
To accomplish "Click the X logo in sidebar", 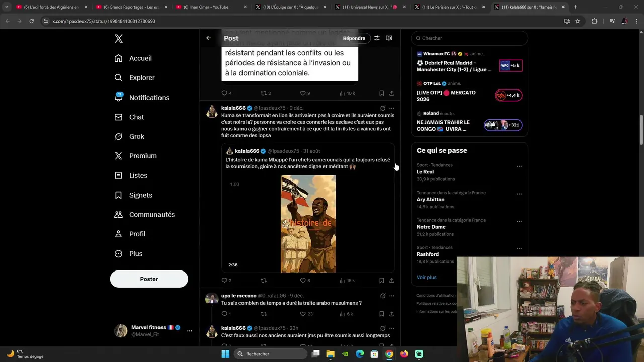I will click(x=118, y=39).
